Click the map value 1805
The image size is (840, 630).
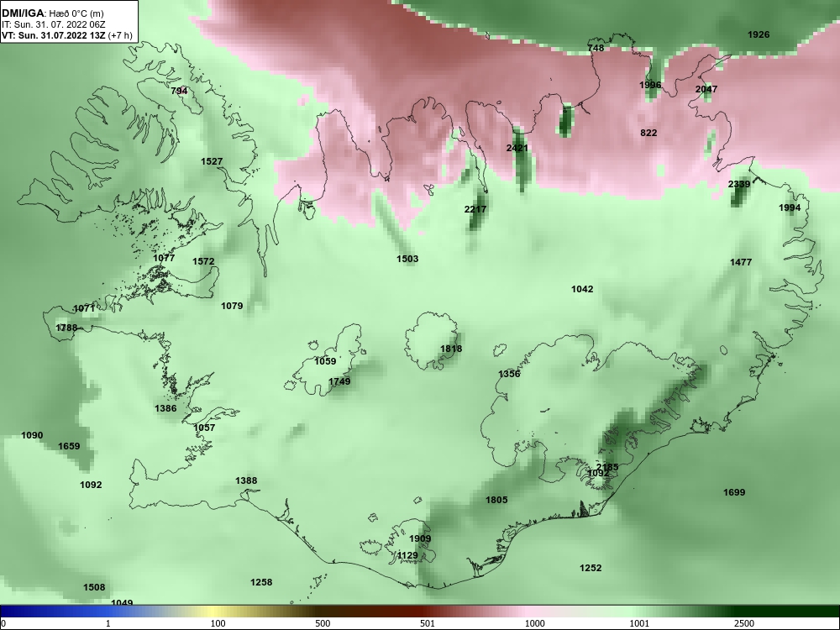[496, 500]
